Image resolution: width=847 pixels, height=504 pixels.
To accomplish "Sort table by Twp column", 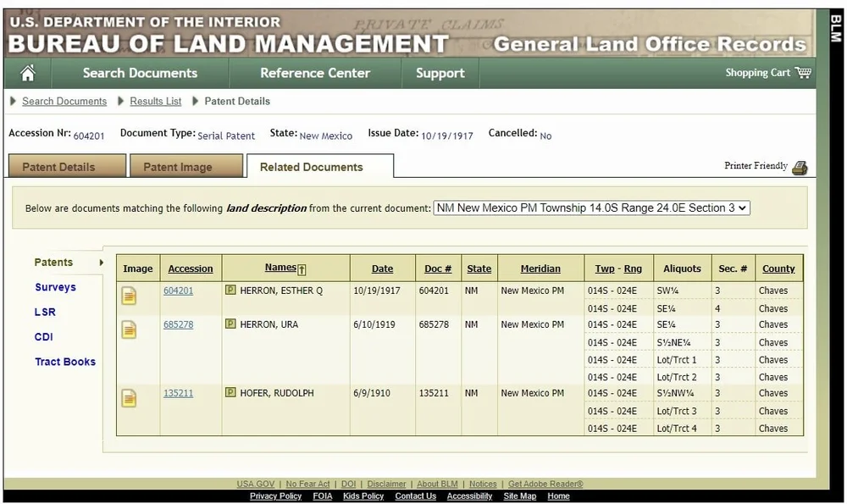I will [x=605, y=269].
